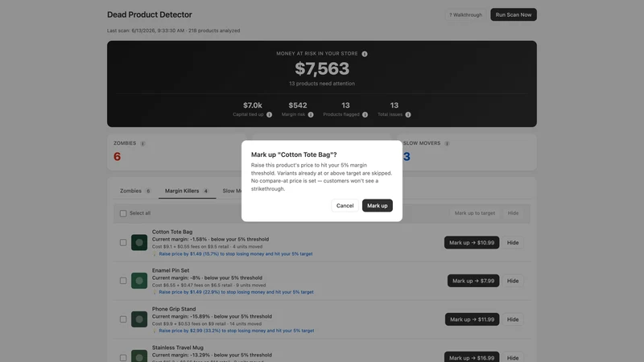Hide the Stainless Travel Mug row
The image size is (644, 362).
point(513,357)
